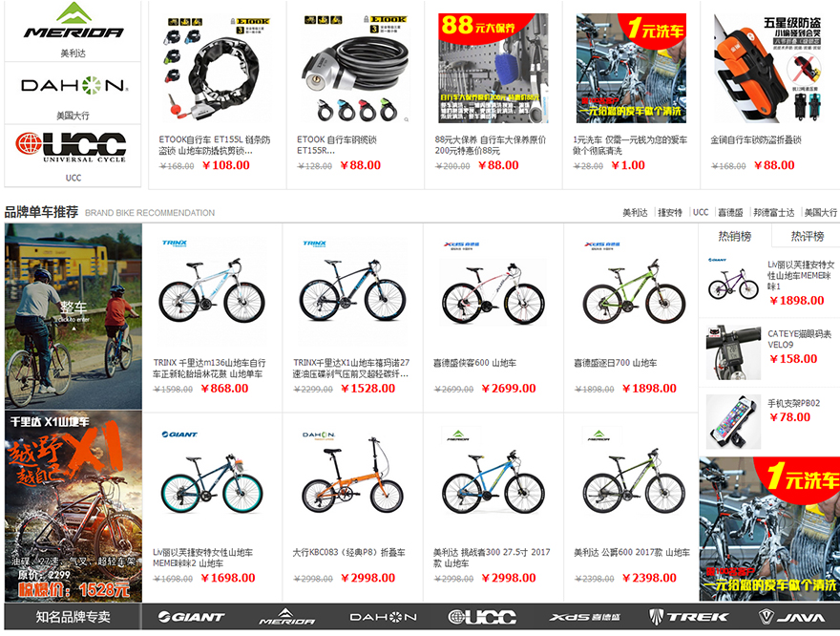
Task: Open the 喜德盛 brand filter link
Action: tap(730, 213)
